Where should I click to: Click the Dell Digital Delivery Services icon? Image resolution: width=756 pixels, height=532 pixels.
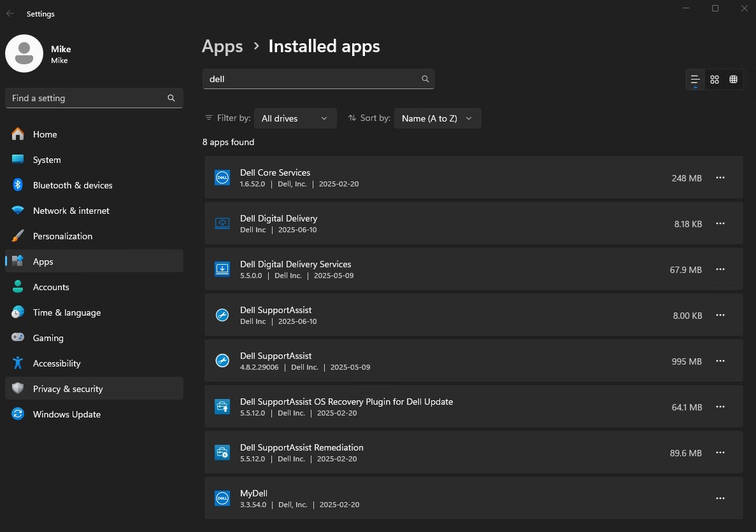[222, 269]
